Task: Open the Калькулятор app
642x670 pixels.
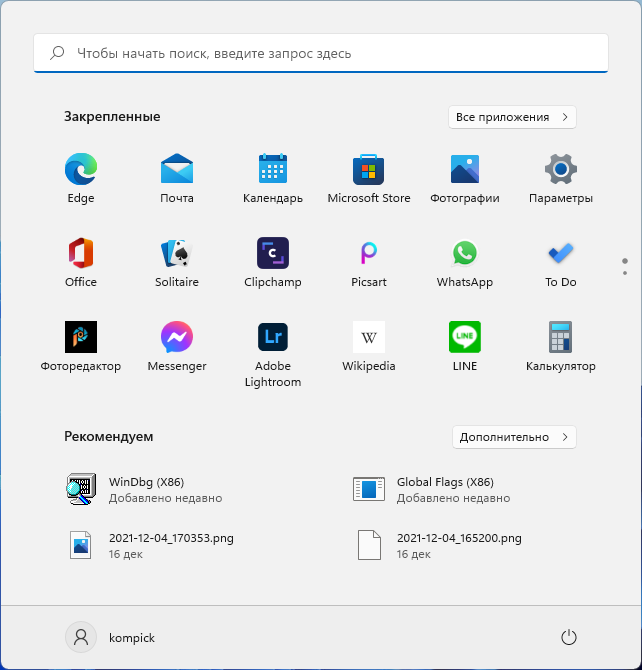Action: tap(561, 347)
